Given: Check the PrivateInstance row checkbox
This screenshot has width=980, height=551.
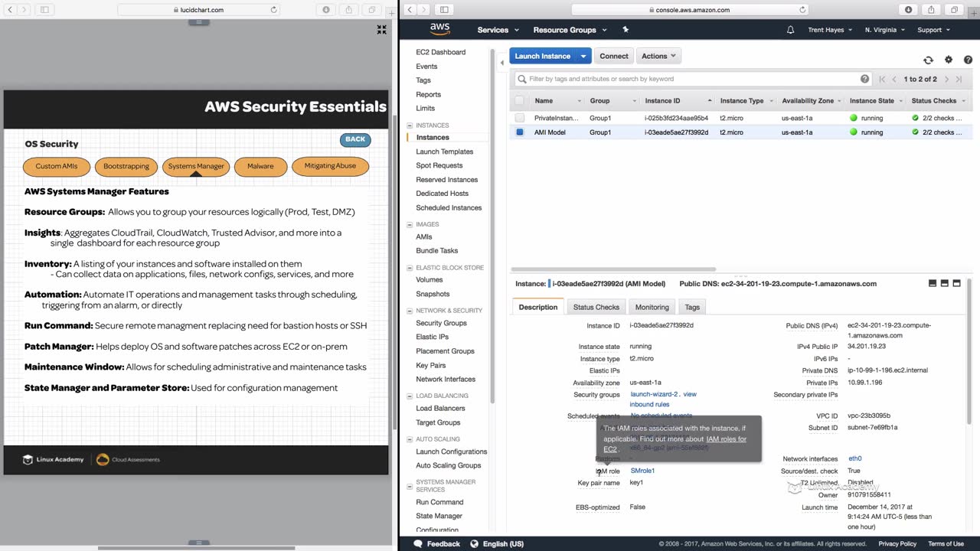Looking at the screenshot, I should (520, 118).
